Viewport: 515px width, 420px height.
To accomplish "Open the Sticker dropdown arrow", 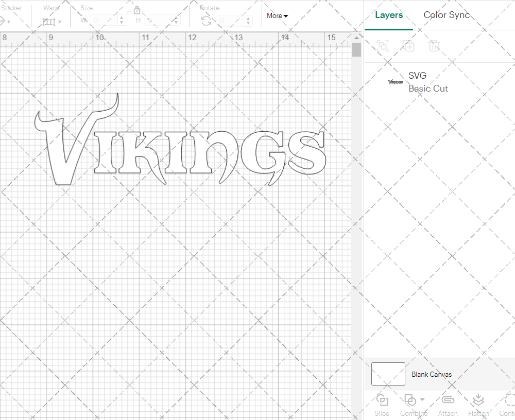I will click(9, 22).
